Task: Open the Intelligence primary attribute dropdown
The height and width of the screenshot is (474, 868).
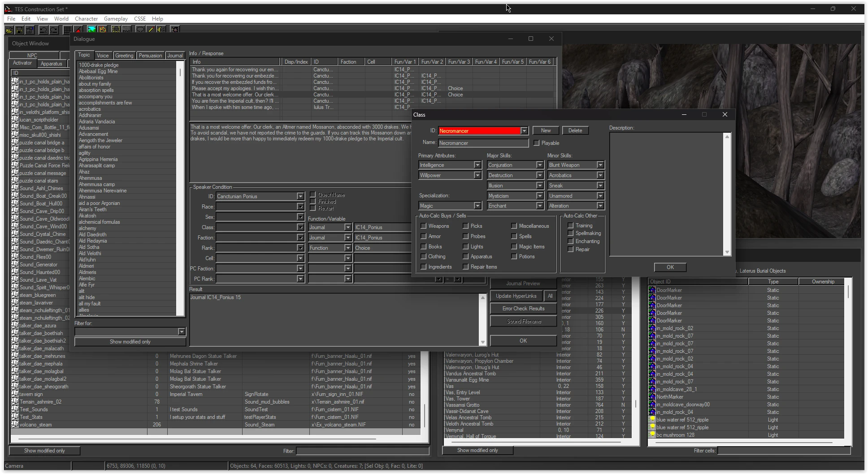Action: (x=477, y=165)
